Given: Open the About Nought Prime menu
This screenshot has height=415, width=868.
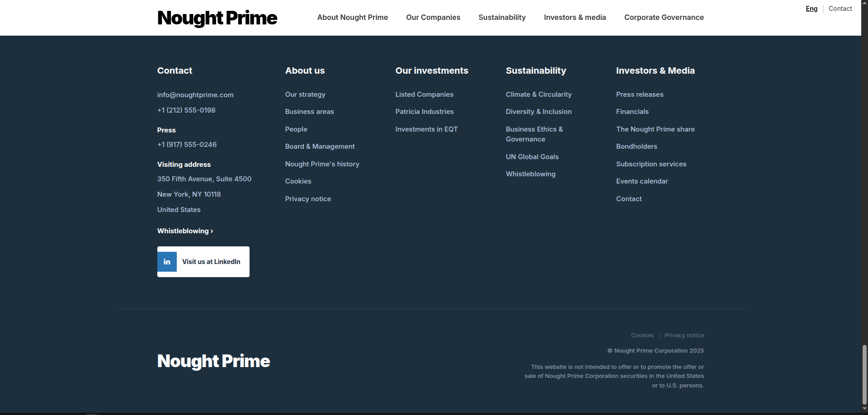Looking at the screenshot, I should coord(352,18).
